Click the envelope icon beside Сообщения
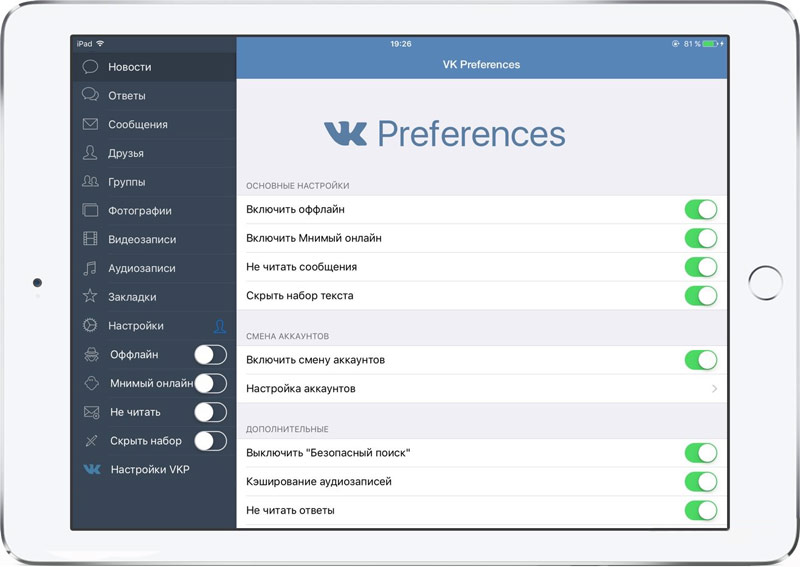Image resolution: width=800 pixels, height=567 pixels. coord(90,124)
